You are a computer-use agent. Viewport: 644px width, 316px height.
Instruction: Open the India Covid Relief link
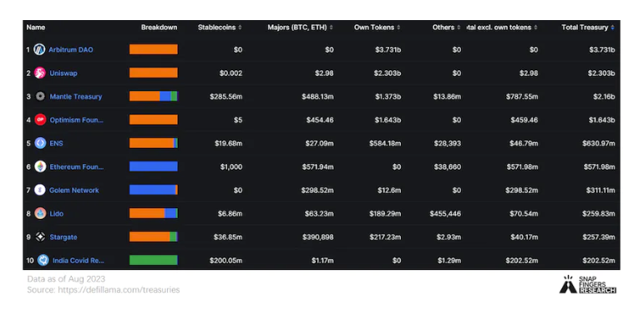tap(78, 261)
